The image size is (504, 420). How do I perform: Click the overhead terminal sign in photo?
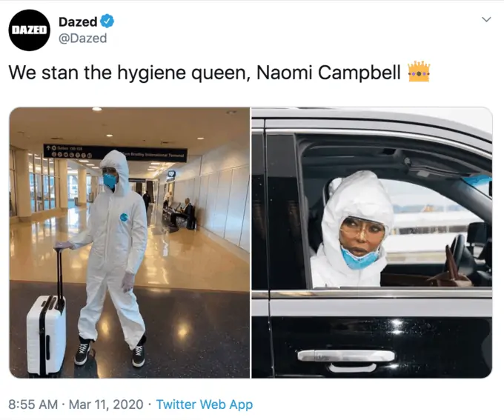115,153
